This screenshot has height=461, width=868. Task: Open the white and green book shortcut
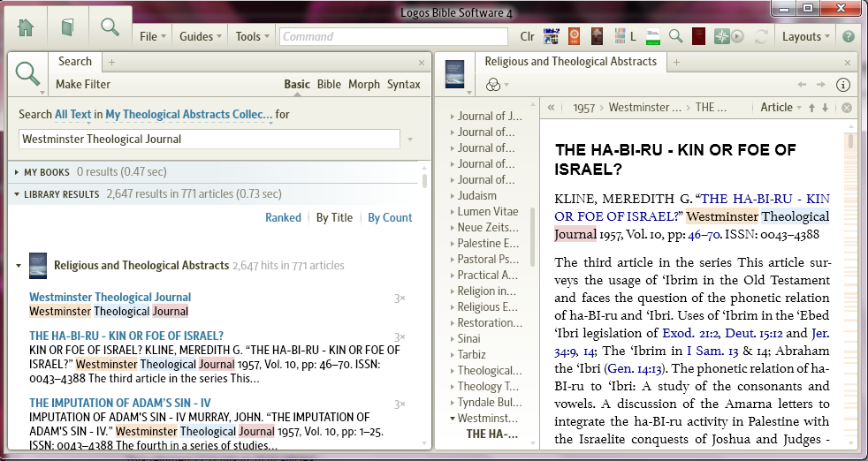coord(653,36)
